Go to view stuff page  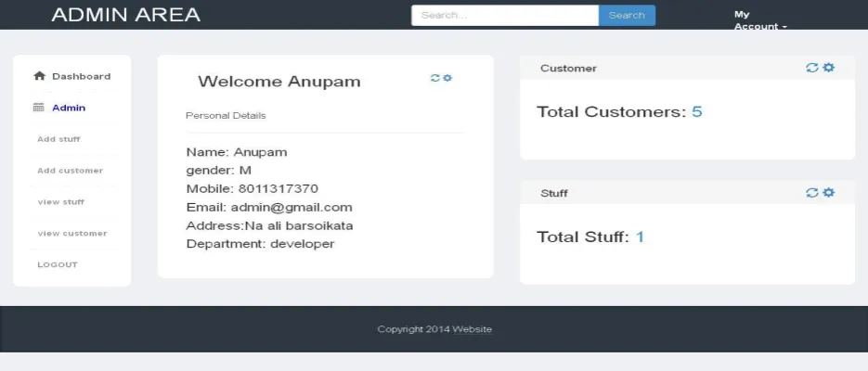61,202
